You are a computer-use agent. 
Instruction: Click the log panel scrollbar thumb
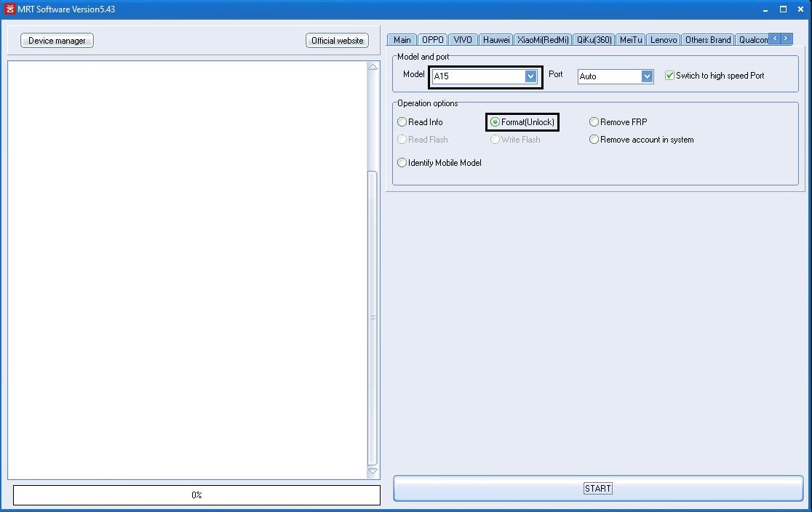point(373,318)
